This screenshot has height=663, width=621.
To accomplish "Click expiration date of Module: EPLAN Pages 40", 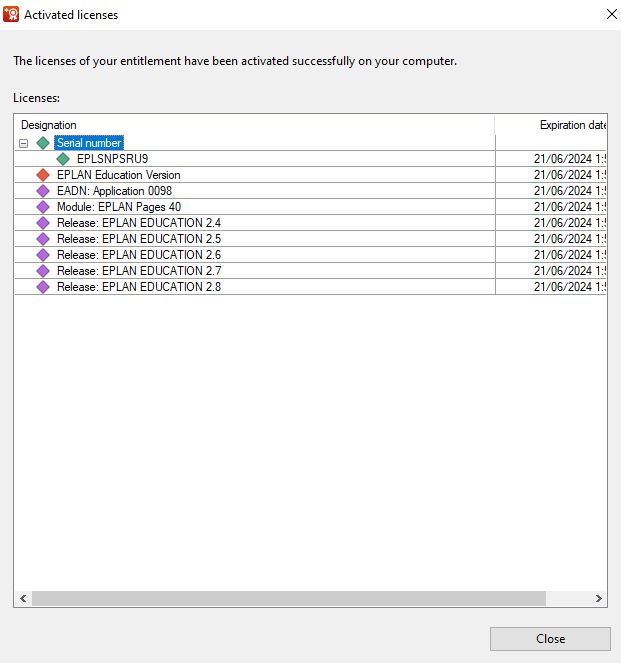I will tap(569, 207).
